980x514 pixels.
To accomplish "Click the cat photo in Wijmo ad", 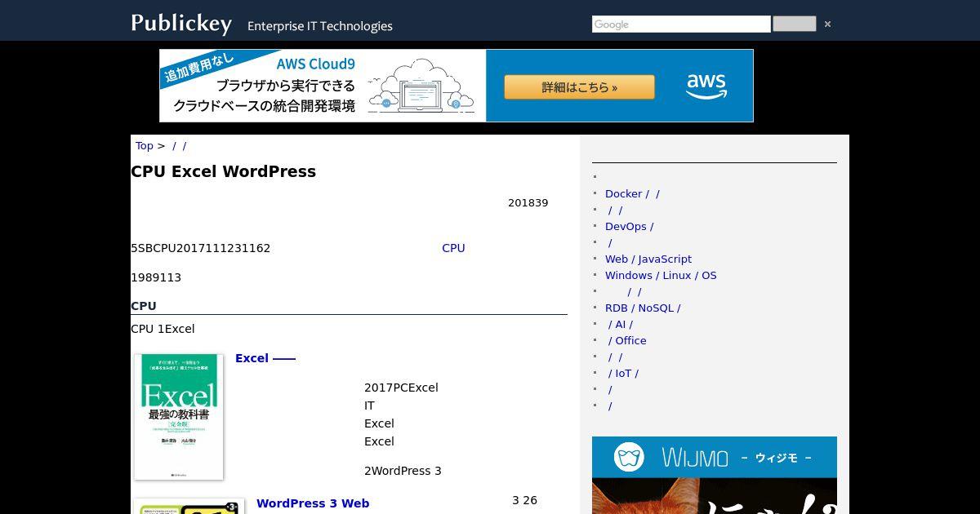I will pyautogui.click(x=715, y=496).
